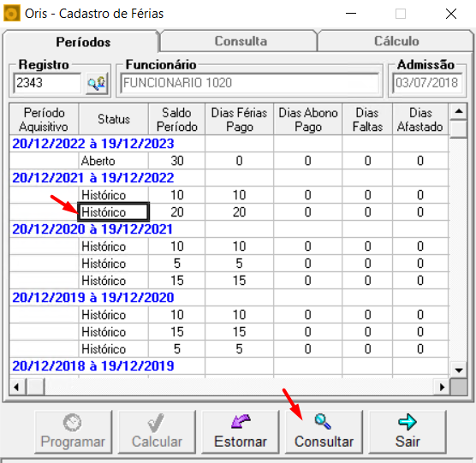
Task: Click the Saldo Período column header
Action: click(176, 120)
